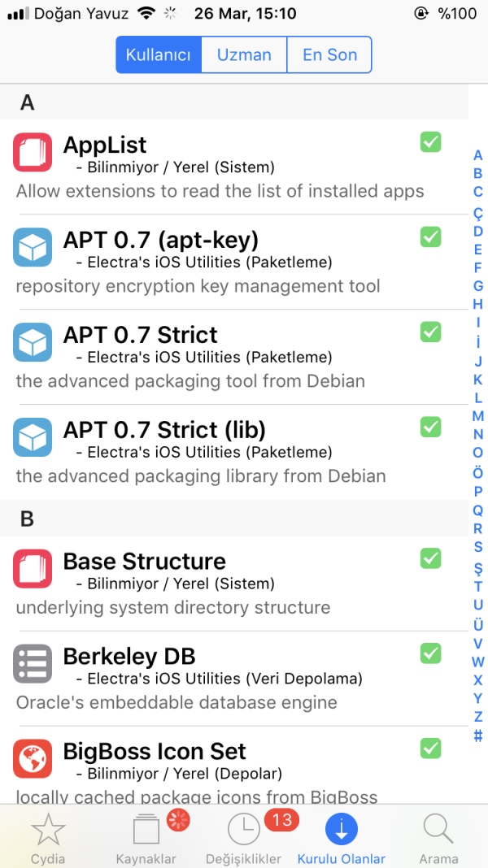Tap the Berkeley DB list icon
The image size is (488, 868).
33,663
